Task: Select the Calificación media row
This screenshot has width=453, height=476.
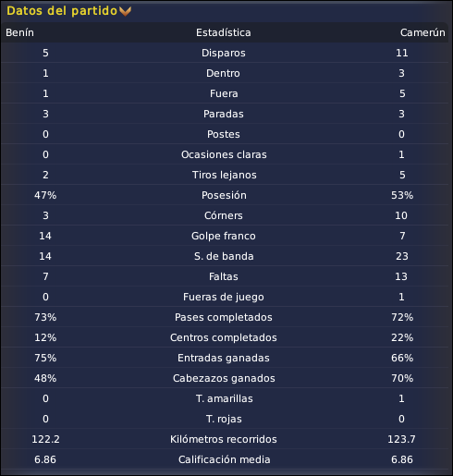Action: click(x=225, y=459)
